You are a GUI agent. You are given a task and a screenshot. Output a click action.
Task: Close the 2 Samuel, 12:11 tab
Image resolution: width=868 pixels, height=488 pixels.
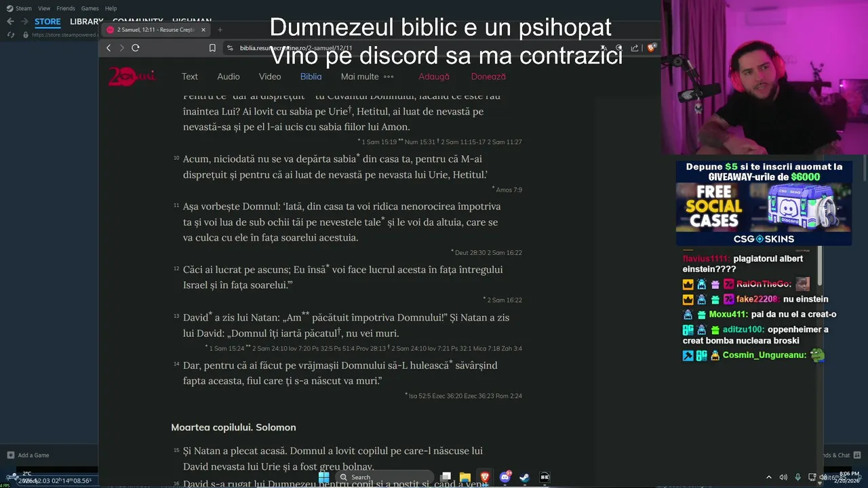[x=203, y=30]
